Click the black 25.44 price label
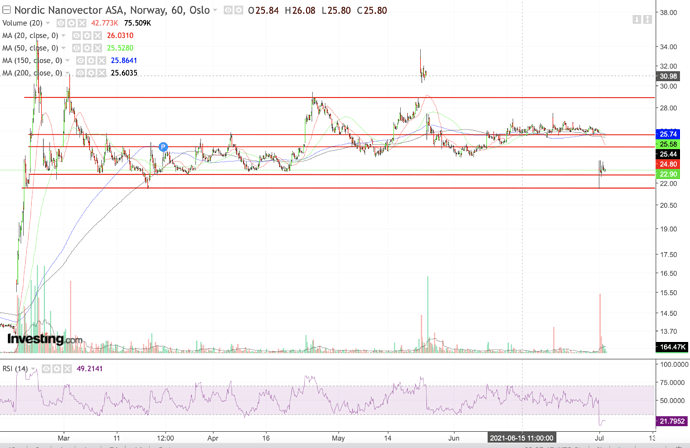690x448 pixels. [x=668, y=154]
